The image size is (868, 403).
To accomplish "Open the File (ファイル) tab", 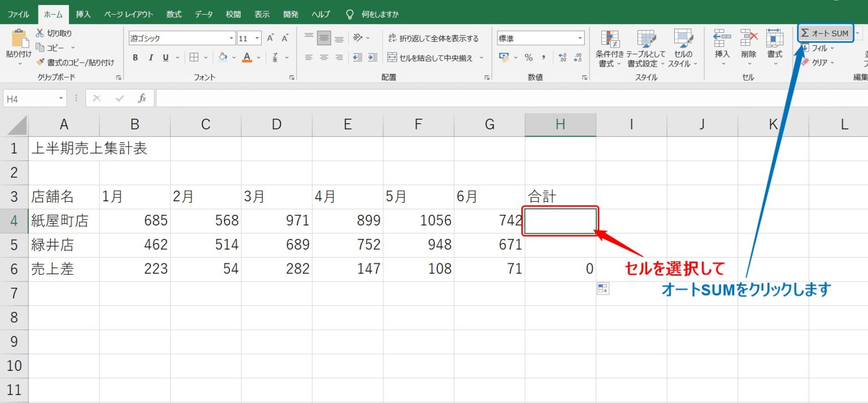I will coord(19,14).
